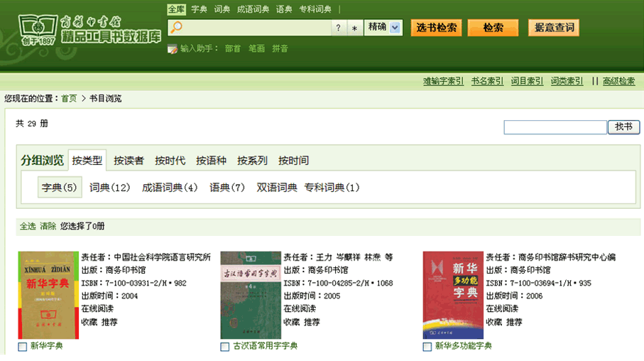This screenshot has width=644, height=361.
Task: Open the 拼音 input helper
Action: [x=280, y=48]
